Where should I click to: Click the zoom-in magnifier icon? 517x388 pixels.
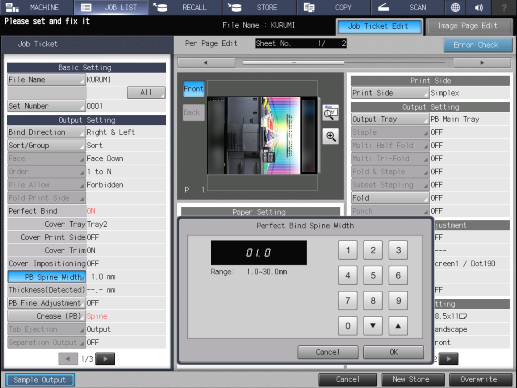pyautogui.click(x=331, y=136)
